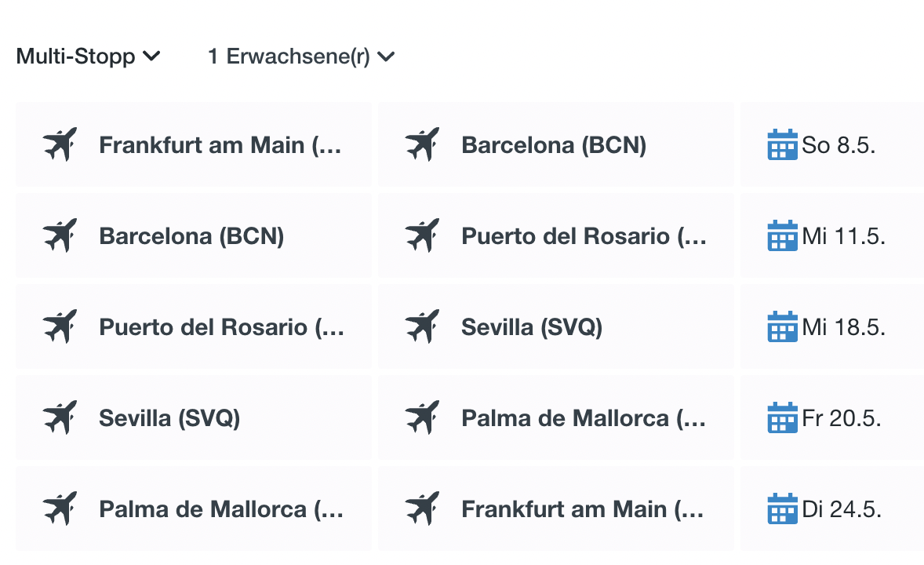Select the calendar icon for Fr 20.5.

782,417
